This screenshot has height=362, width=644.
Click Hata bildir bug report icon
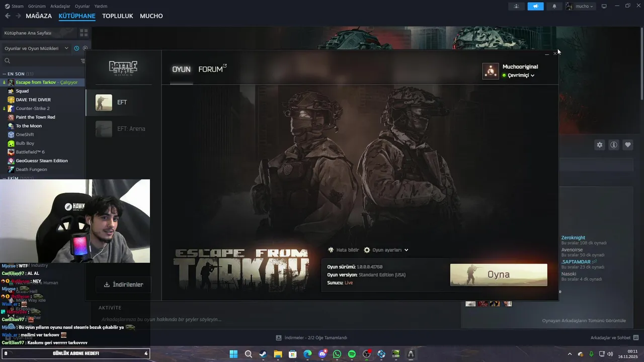(x=331, y=250)
